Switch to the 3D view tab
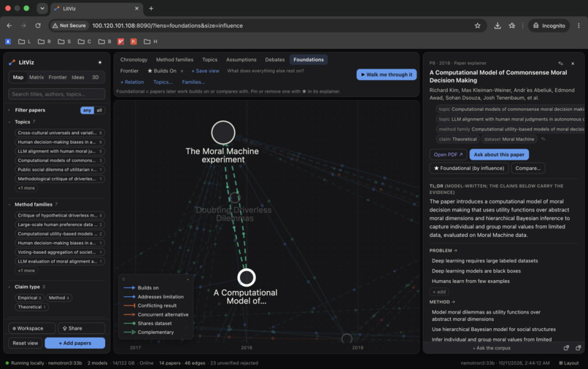588x369 pixels. click(x=96, y=77)
